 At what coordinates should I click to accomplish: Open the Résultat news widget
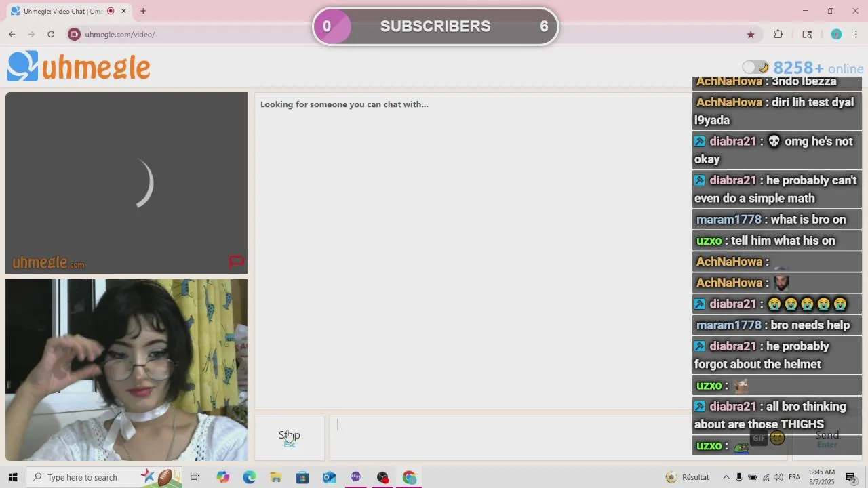[x=688, y=477]
